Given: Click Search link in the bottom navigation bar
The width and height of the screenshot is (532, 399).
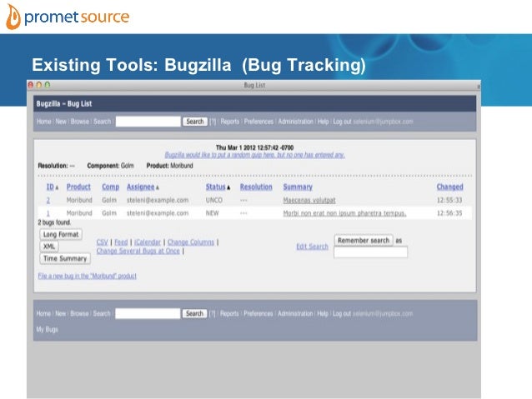Looking at the screenshot, I should (102, 314).
